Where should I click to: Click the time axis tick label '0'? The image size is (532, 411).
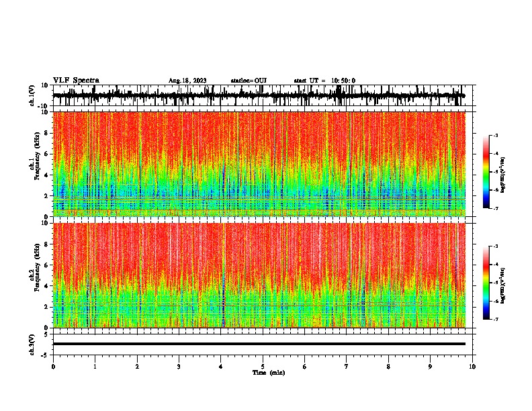pyautogui.click(x=53, y=367)
